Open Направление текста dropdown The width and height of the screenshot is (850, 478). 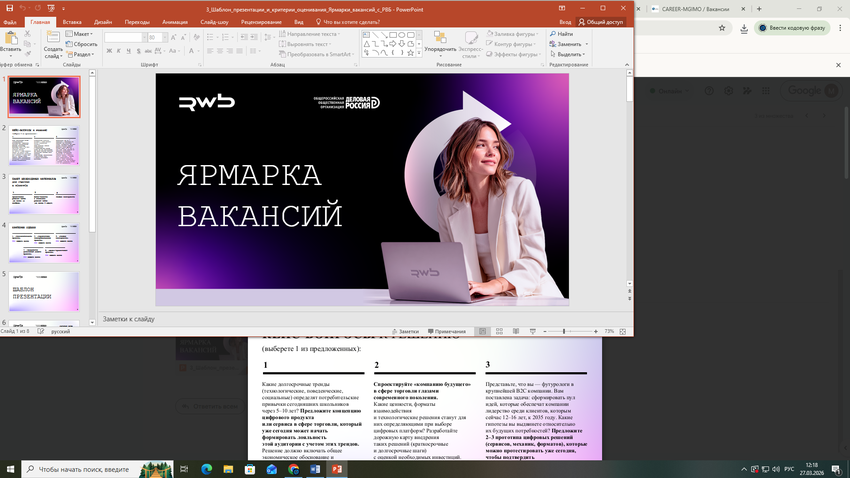(x=310, y=34)
